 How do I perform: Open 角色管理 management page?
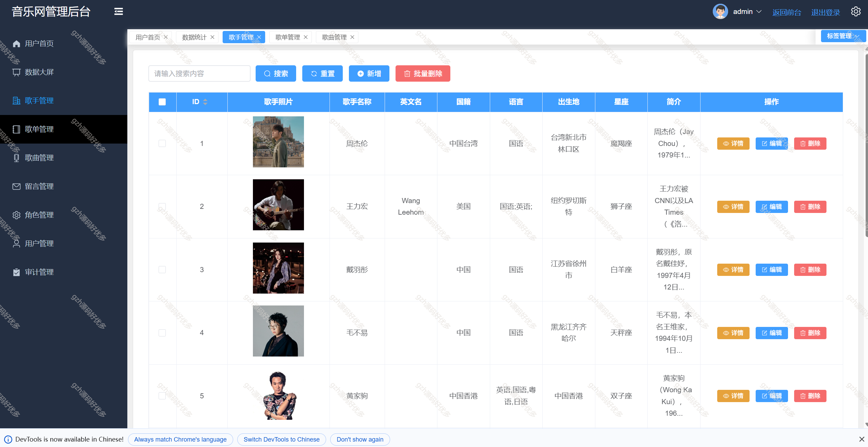coord(39,215)
